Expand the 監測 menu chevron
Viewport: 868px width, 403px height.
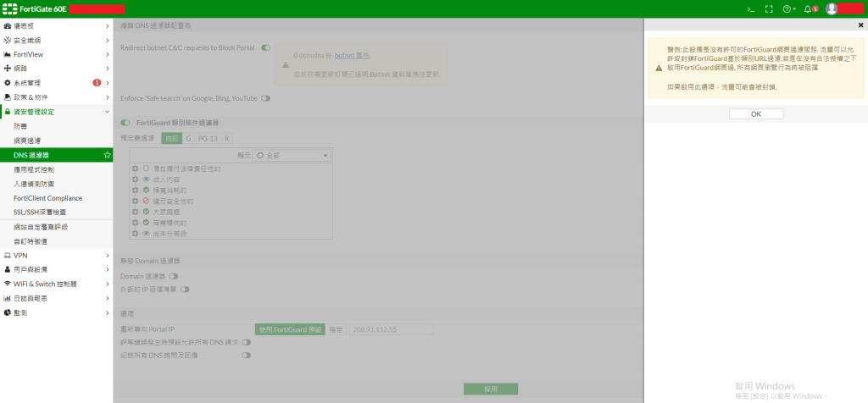108,312
